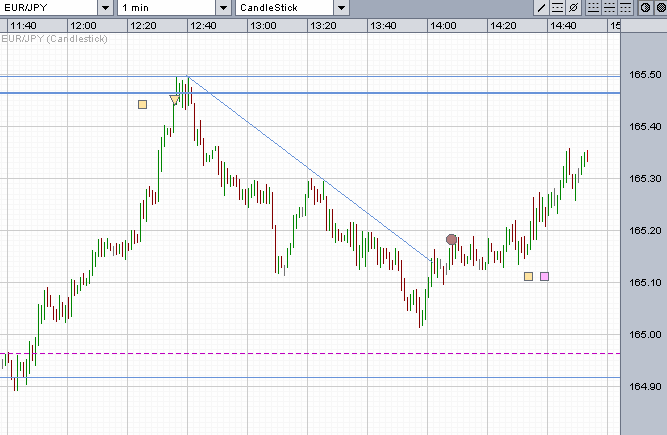Click the 13:20 time axis label
Screen dimensions: 667x435
323,26
